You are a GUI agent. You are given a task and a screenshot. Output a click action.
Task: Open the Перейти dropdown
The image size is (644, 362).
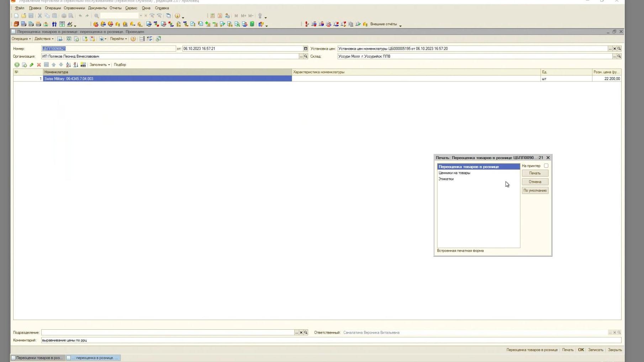click(118, 39)
